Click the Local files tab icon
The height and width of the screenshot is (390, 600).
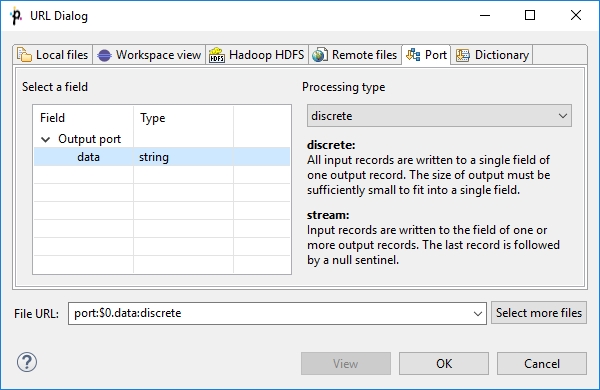point(24,55)
